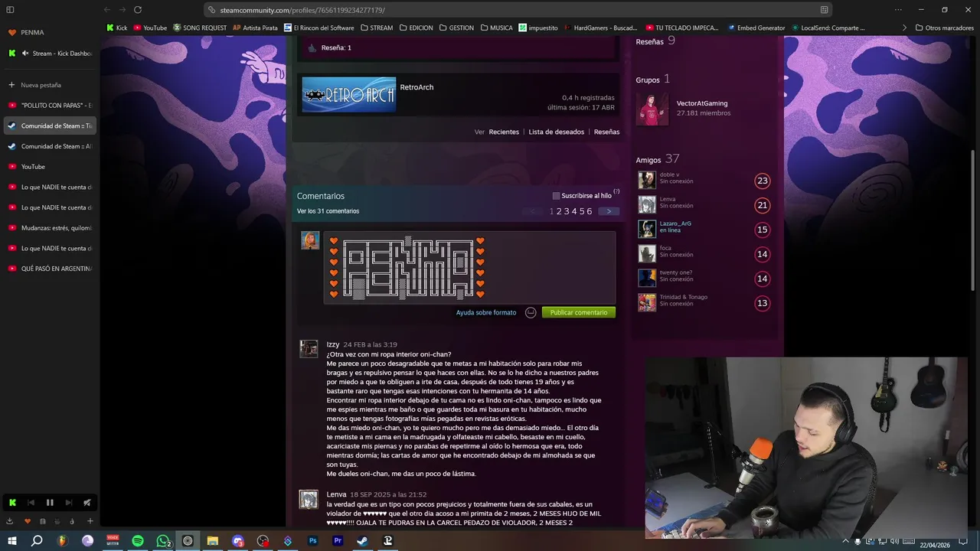980x551 pixels.
Task: Open the Embed Generator bookmark
Action: click(756, 28)
